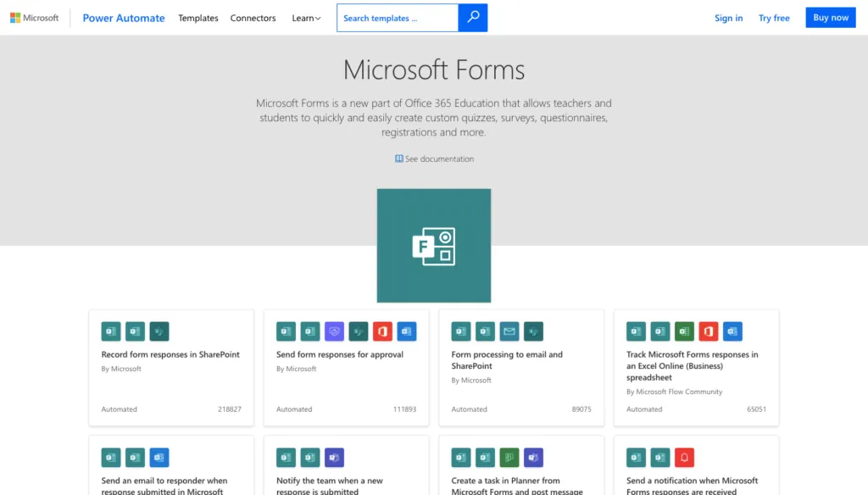Click blue Outlook icon in Track responses card
Screen dimensions: 868x495
[732, 331]
